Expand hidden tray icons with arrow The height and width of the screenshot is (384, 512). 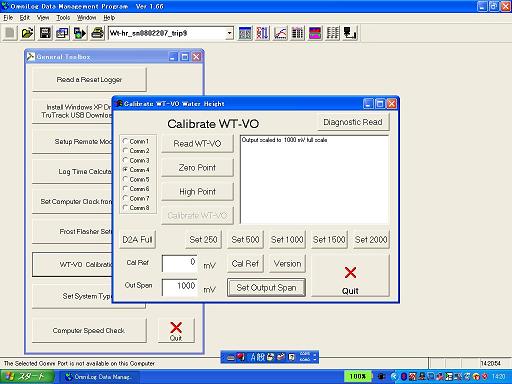[394, 377]
